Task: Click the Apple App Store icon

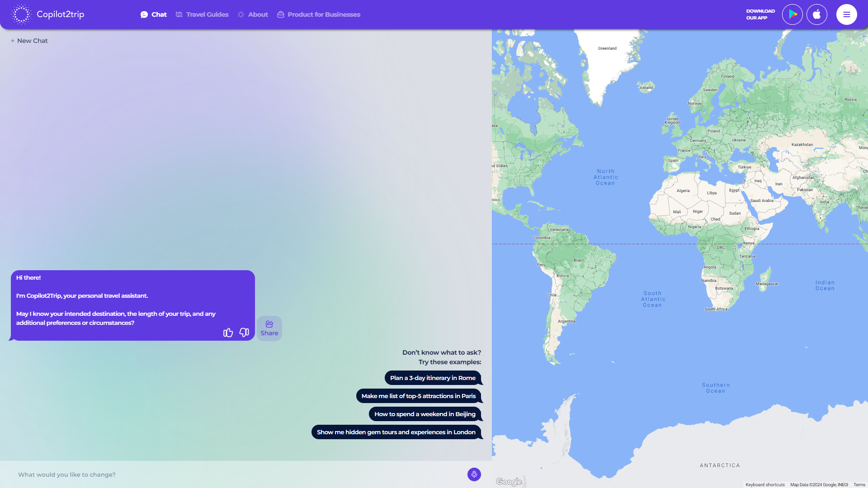Action: (x=817, y=14)
